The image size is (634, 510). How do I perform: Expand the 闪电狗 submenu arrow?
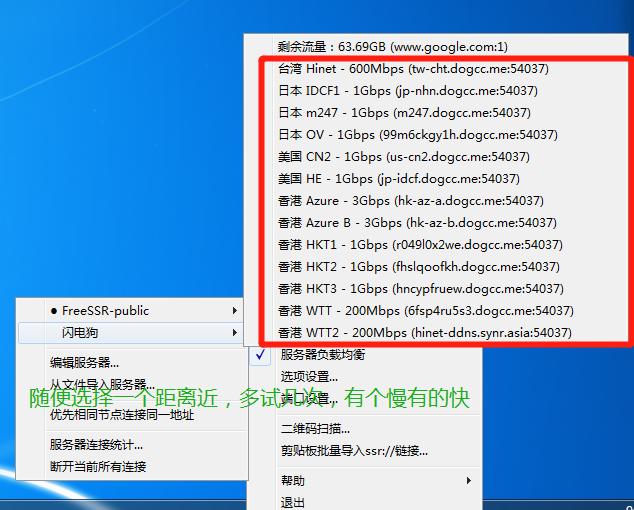[235, 332]
